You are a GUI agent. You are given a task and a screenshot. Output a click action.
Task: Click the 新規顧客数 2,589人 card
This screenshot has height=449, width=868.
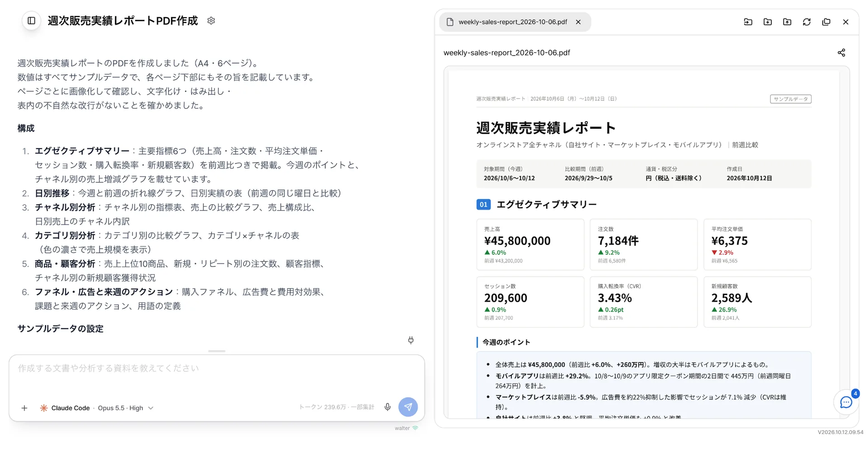pyautogui.click(x=757, y=302)
